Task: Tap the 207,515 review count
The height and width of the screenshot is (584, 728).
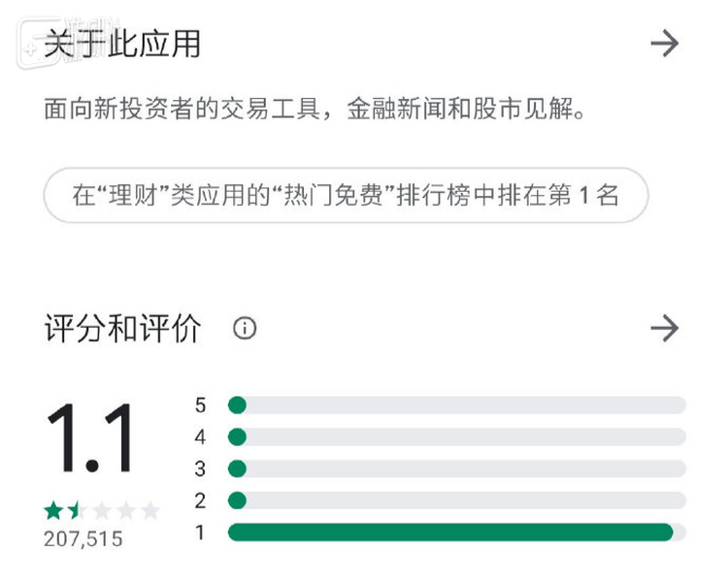Action: tap(83, 539)
